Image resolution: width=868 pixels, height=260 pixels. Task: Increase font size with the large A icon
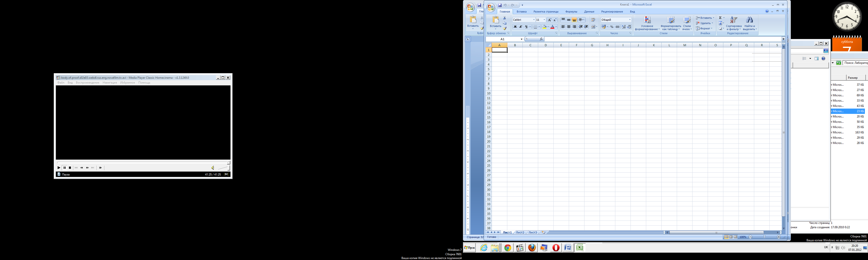click(x=549, y=20)
